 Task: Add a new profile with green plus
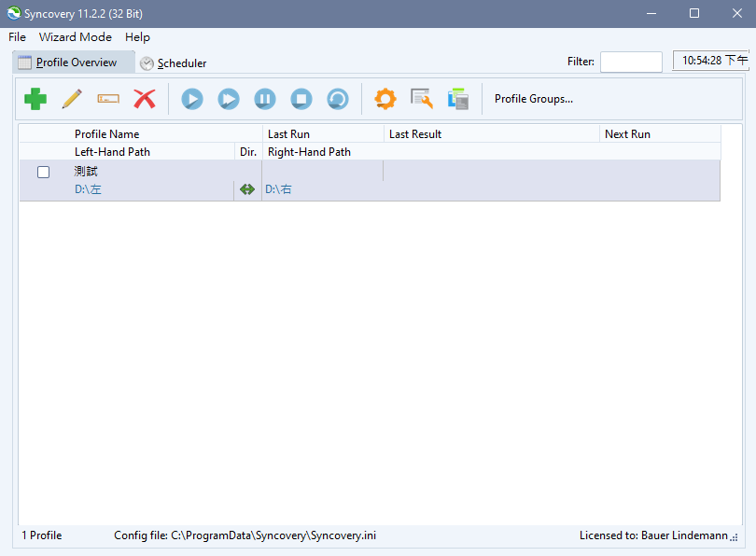(35, 99)
